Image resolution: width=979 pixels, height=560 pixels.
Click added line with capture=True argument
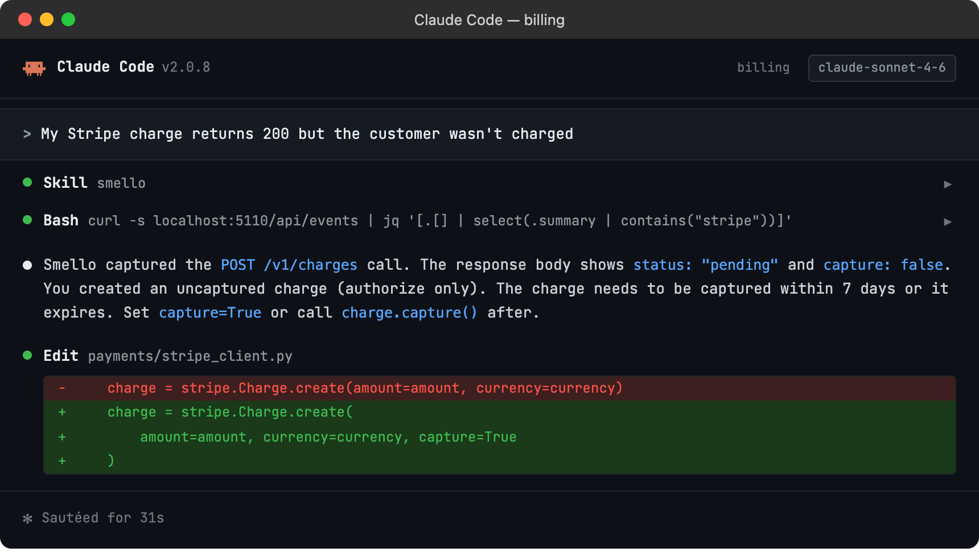click(500, 437)
